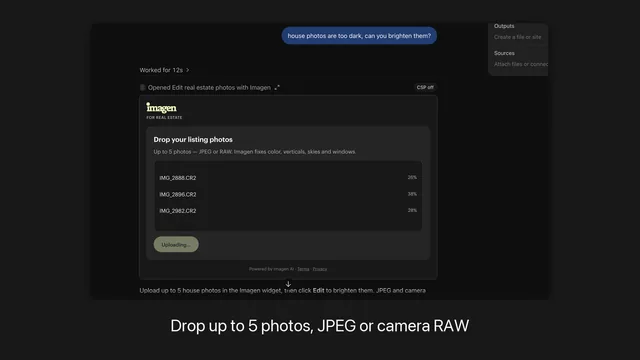Image resolution: width=640 pixels, height=360 pixels.
Task: Select the IMG_2982.CR2 file row
Action: tap(288, 211)
